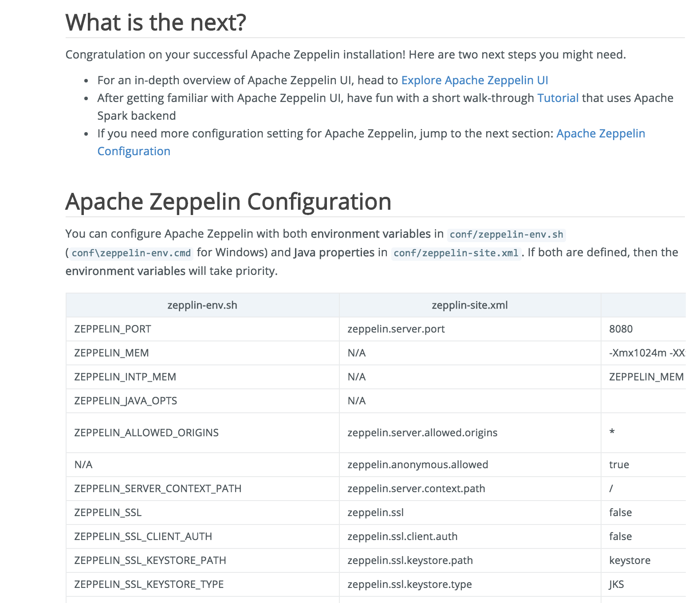The height and width of the screenshot is (603, 700).
Task: Go to Apache Zeppelin Configuration link
Action: tap(601, 133)
